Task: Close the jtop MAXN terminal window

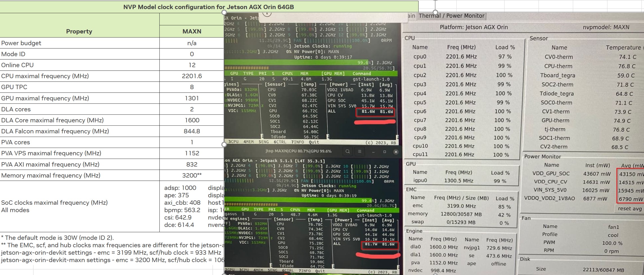Action: (396, 152)
